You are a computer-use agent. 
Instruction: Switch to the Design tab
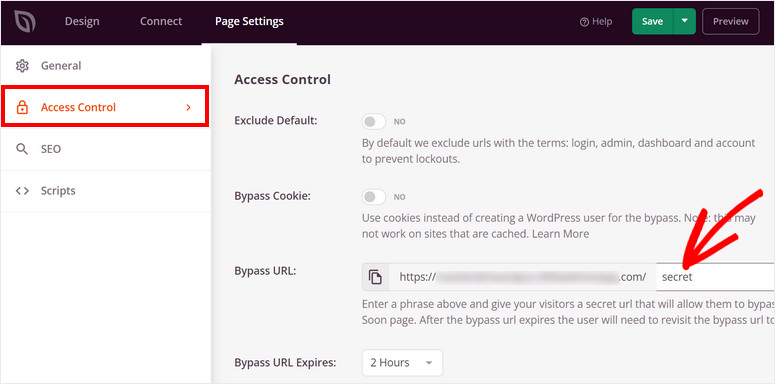(82, 21)
